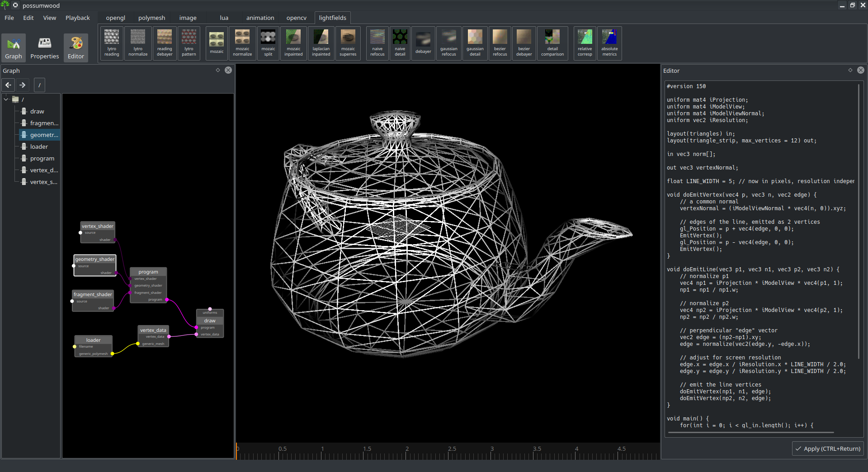Close the Graph panel

click(228, 70)
